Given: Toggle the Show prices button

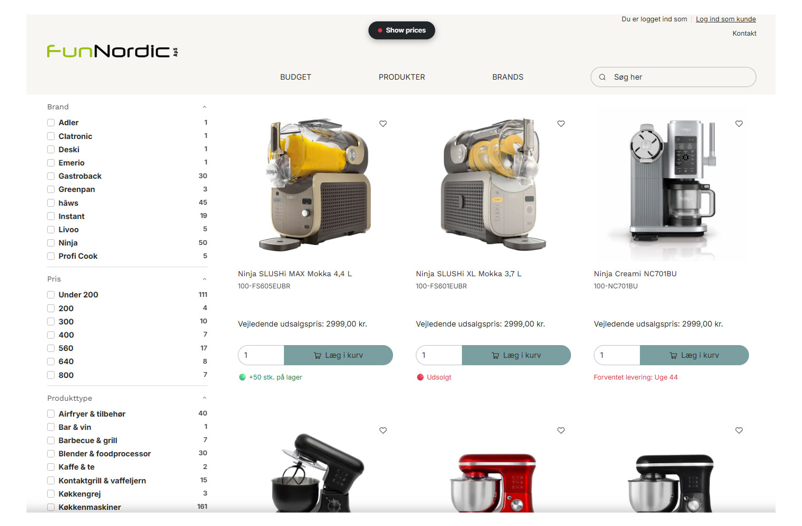Looking at the screenshot, I should (x=402, y=30).
